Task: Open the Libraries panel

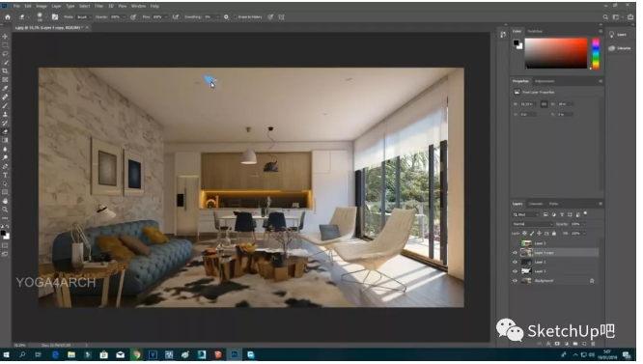Action: [x=620, y=48]
